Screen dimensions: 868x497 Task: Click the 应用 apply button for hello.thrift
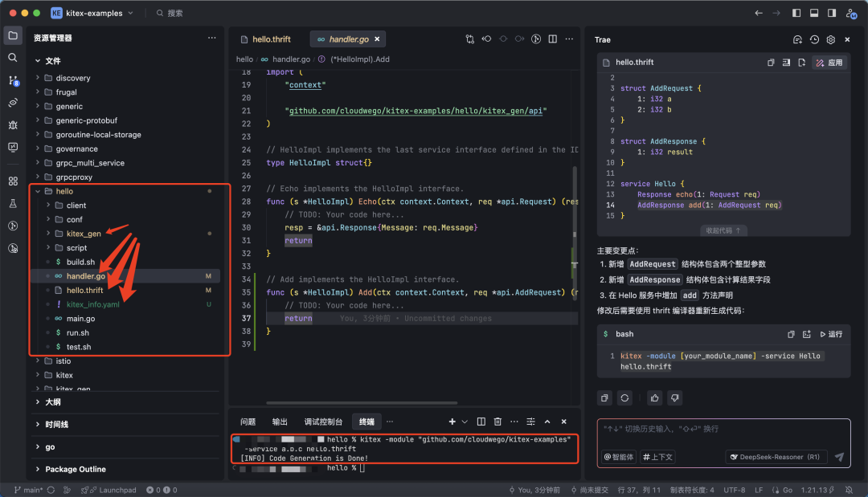point(829,63)
